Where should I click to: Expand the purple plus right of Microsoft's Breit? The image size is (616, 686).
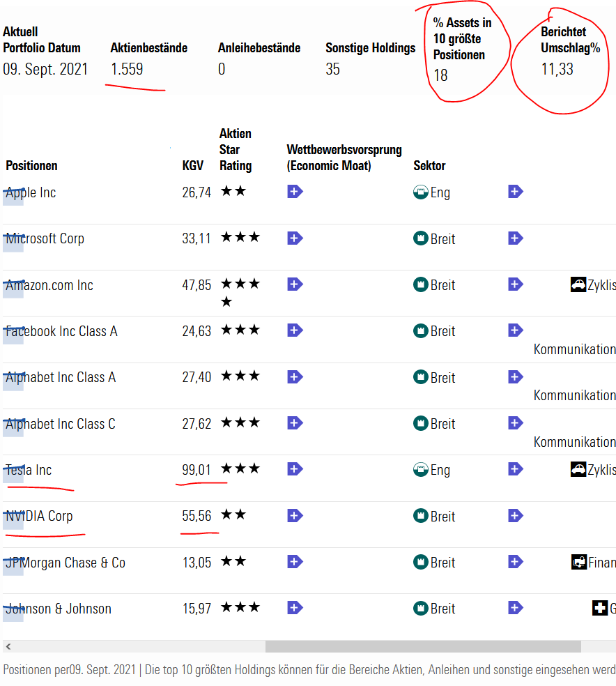click(x=515, y=238)
